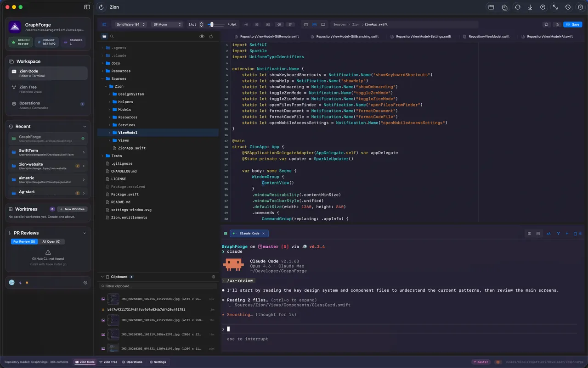Click the terminal font size AA icon
Viewport: 588px width, 368px height.
pos(548,234)
